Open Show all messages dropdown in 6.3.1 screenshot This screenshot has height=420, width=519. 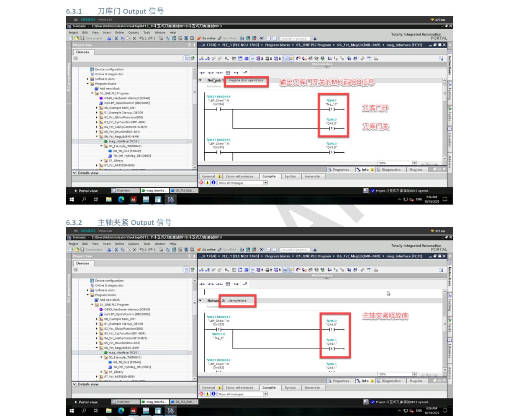[x=265, y=183]
